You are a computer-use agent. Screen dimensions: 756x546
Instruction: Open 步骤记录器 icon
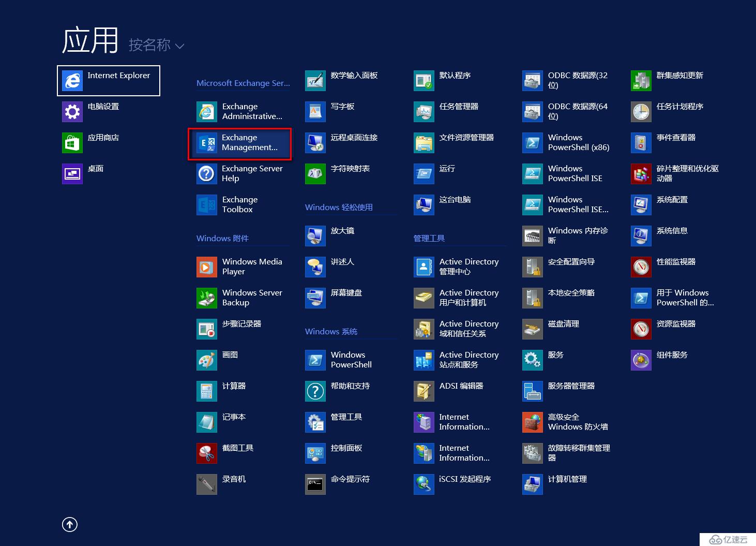pyautogui.click(x=207, y=329)
